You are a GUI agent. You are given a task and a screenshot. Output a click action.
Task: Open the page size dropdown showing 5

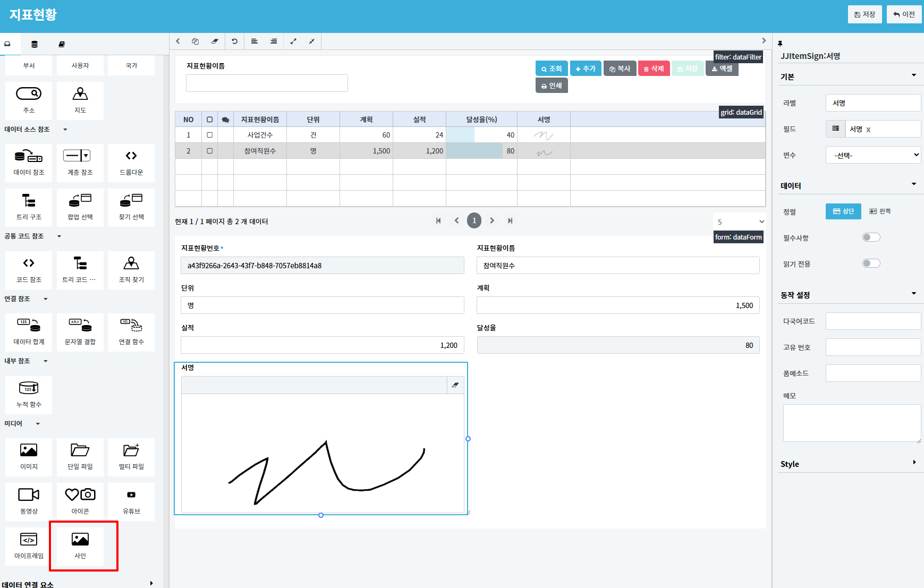740,222
